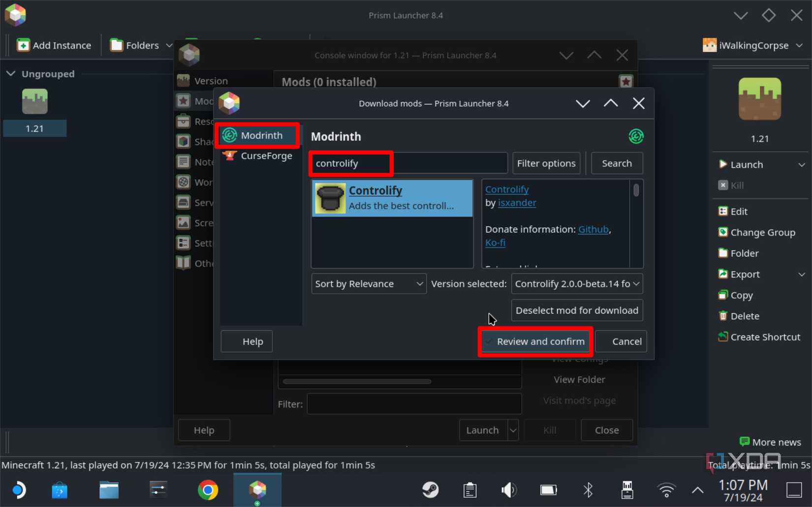Open the Github donate link
The width and height of the screenshot is (812, 507).
point(593,229)
